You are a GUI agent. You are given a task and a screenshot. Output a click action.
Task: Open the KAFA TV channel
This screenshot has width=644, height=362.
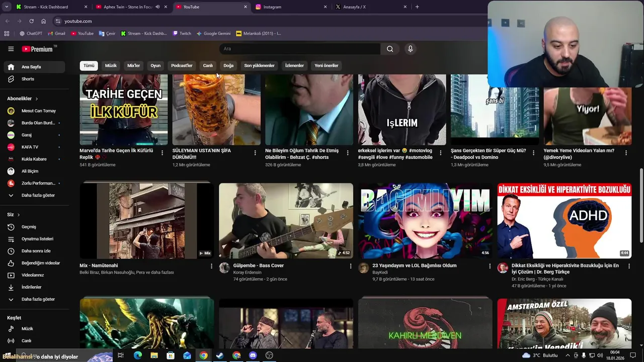pos(34,147)
